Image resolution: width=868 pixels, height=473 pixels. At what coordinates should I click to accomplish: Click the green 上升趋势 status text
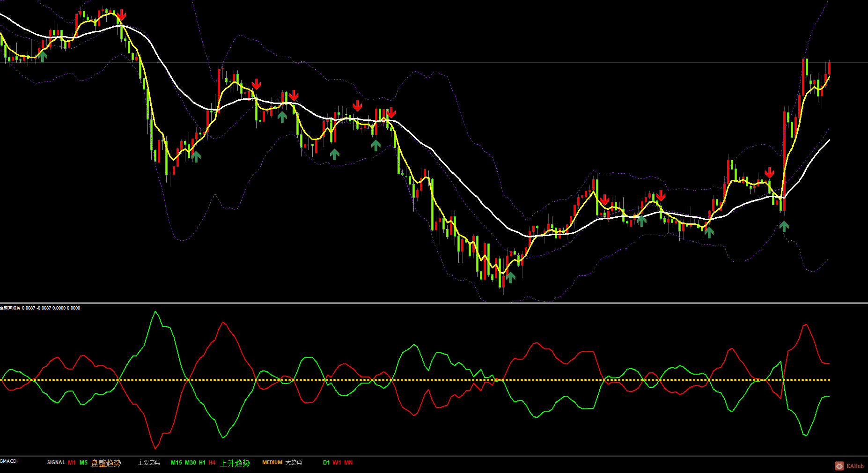point(235,463)
